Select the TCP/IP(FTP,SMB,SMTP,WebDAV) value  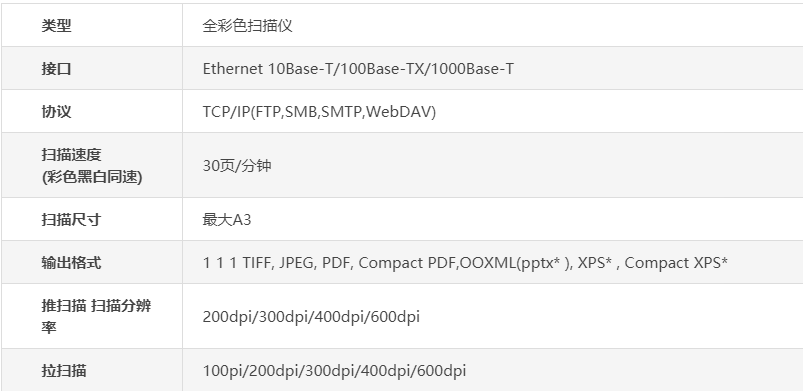pyautogui.click(x=320, y=112)
